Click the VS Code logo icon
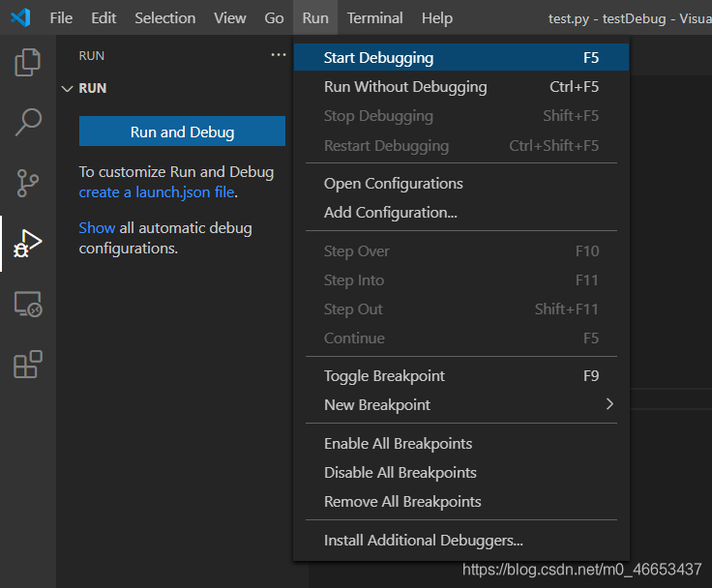 coord(20,17)
